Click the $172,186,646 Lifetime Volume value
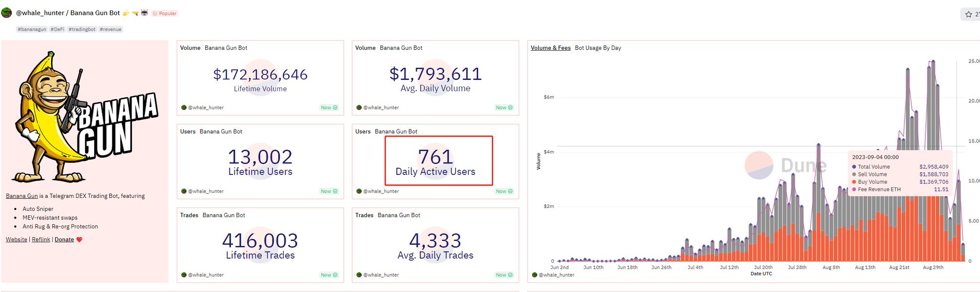Screen dimensions: 980x292 coord(260,75)
